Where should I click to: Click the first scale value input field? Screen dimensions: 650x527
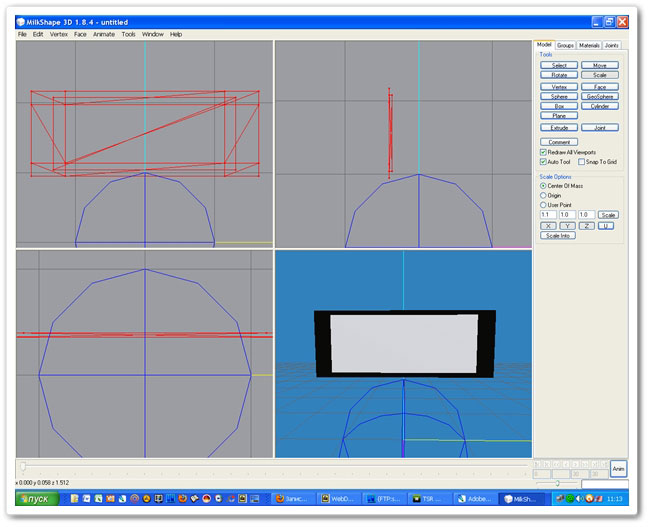point(547,215)
